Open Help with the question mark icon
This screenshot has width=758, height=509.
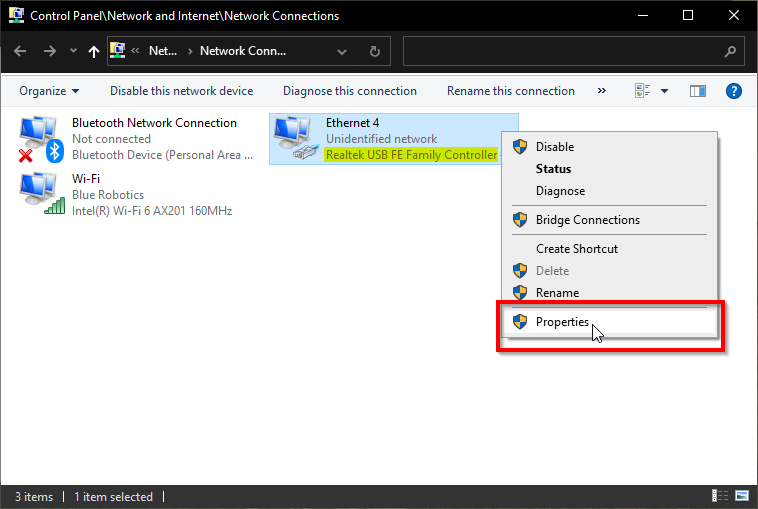click(x=733, y=91)
